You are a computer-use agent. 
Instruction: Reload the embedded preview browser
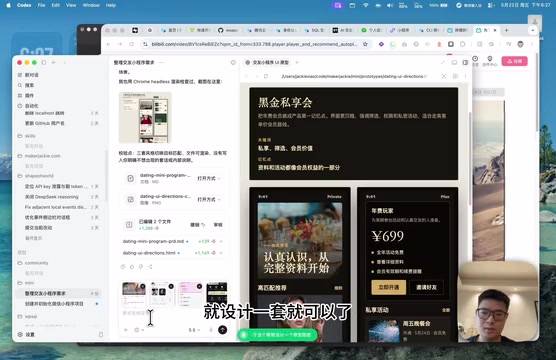[266, 76]
